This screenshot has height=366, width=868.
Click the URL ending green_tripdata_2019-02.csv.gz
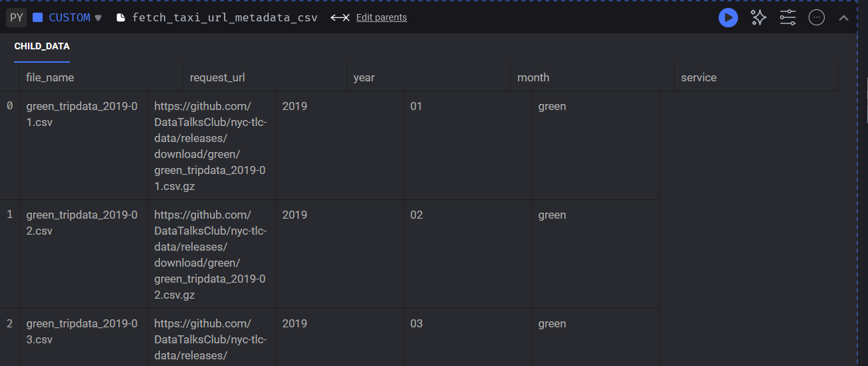pos(211,255)
